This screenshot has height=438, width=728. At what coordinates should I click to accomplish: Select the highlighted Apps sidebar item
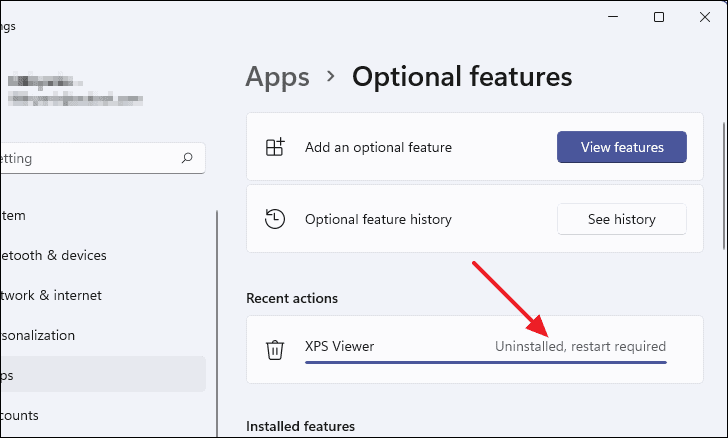[103, 374]
